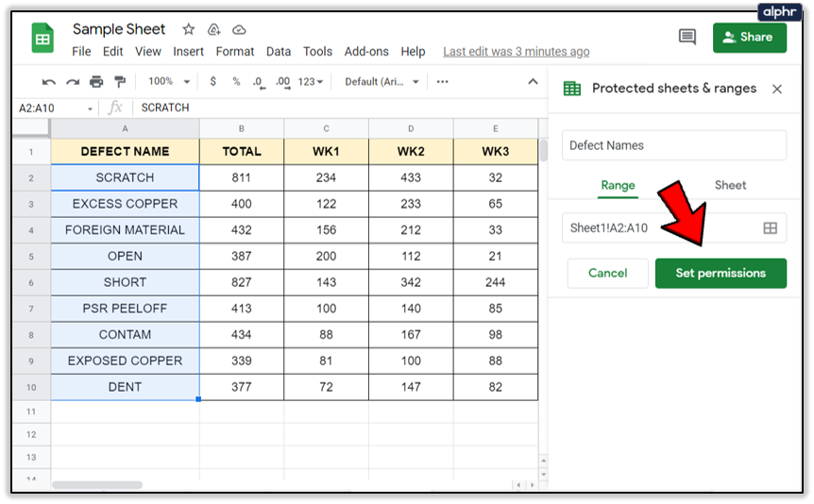
Task: Select the Paint format roller
Action: point(120,82)
